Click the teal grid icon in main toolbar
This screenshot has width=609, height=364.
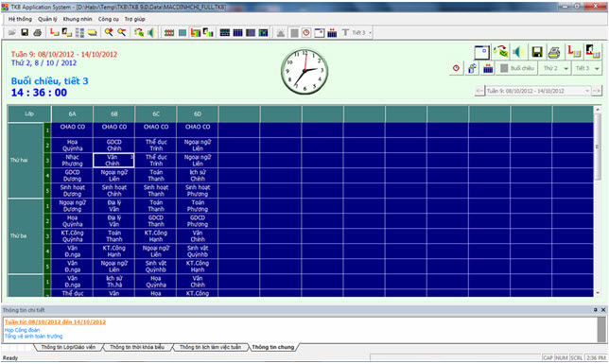click(183, 33)
